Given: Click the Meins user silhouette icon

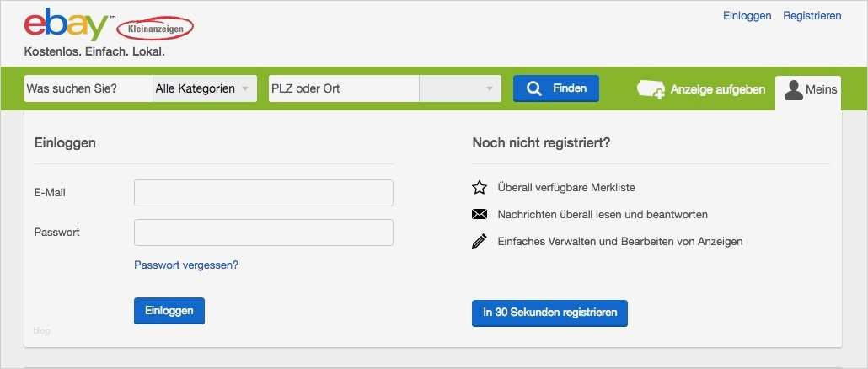Looking at the screenshot, I should 793,90.
